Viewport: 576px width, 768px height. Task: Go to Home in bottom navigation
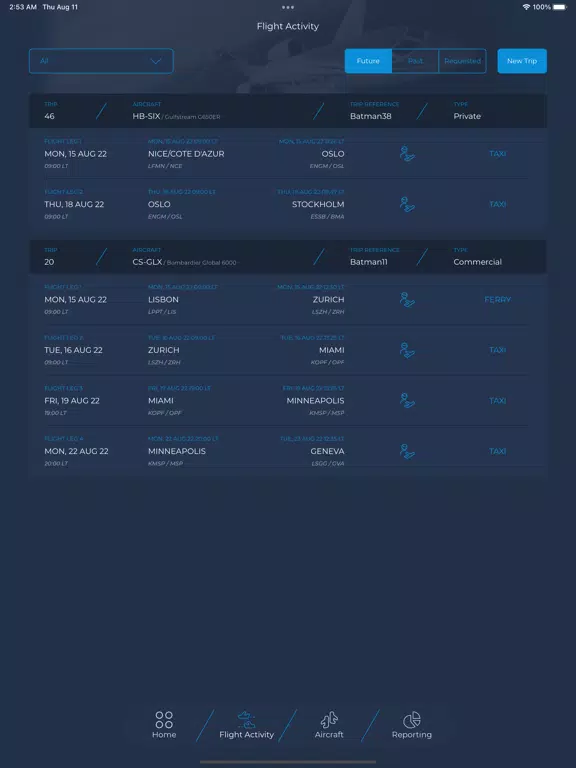coord(164,725)
